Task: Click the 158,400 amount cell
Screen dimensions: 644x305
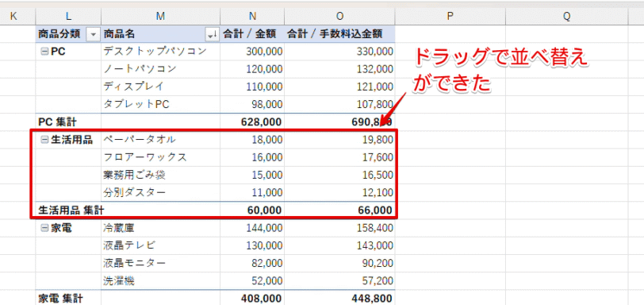Action: click(x=339, y=228)
